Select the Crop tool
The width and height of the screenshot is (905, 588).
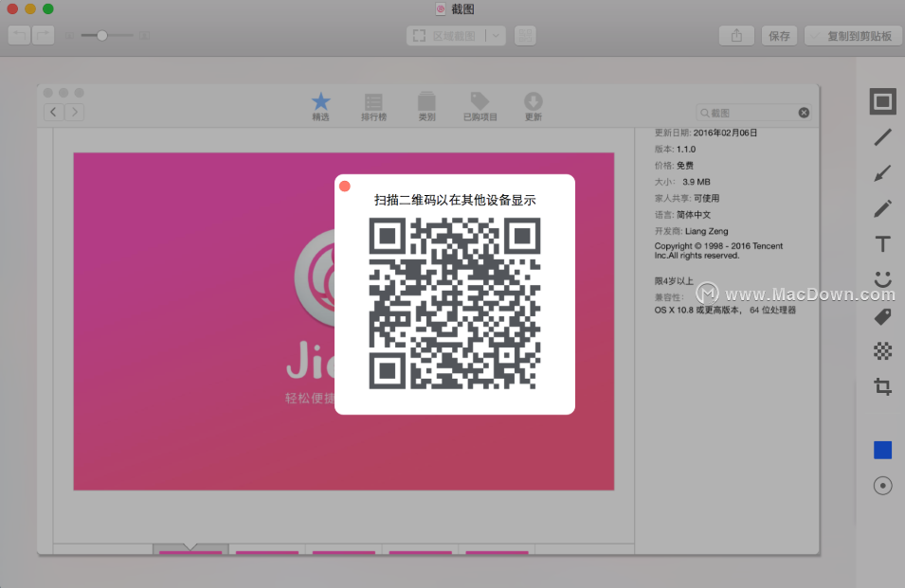tap(882, 386)
